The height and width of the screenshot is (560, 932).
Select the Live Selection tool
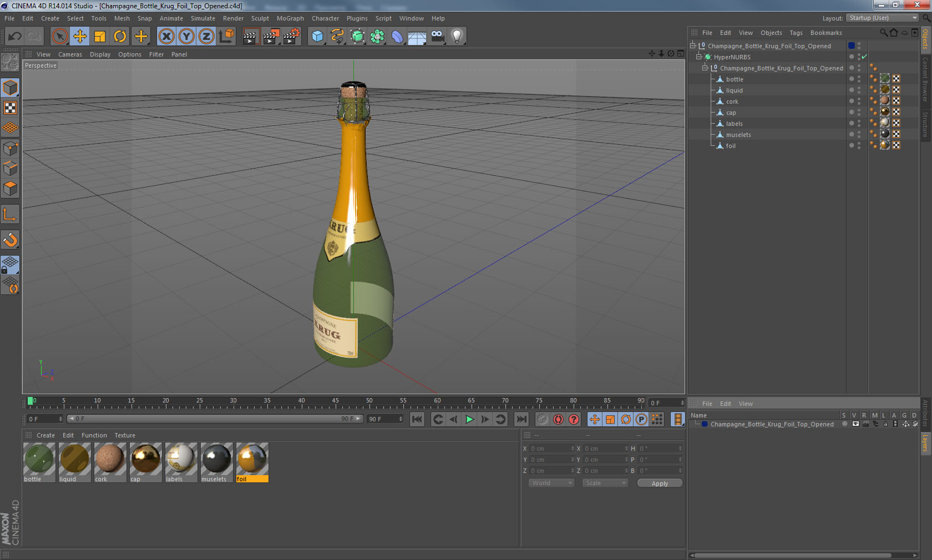coord(59,37)
